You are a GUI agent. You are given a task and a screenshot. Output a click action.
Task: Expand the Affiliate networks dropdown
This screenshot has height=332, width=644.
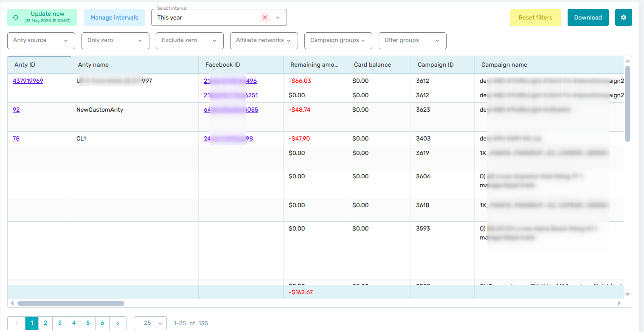[x=264, y=40]
